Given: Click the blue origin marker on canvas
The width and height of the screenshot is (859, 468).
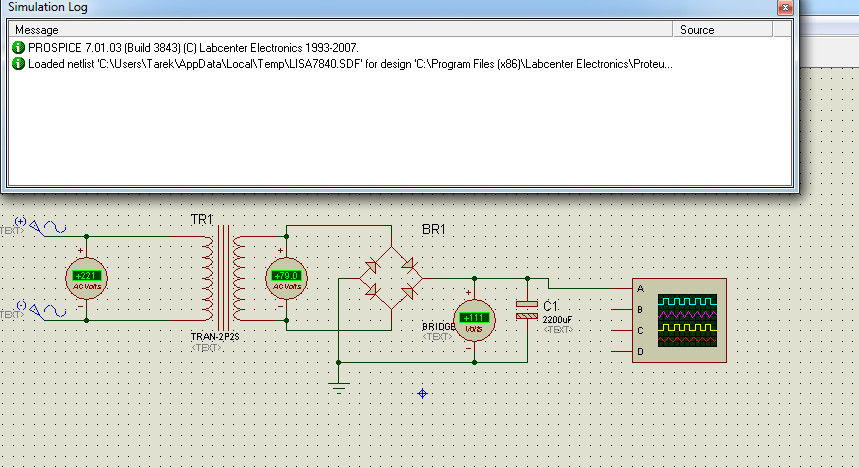Looking at the screenshot, I should click(x=422, y=393).
